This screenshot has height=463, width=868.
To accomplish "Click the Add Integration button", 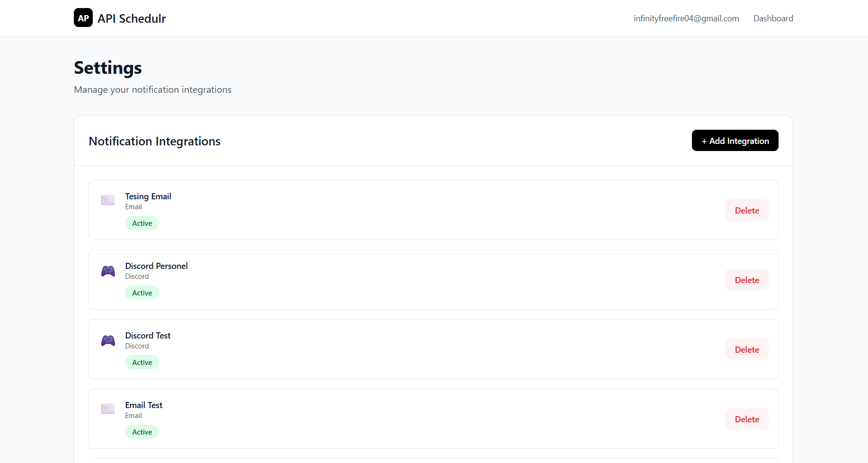I will pyautogui.click(x=735, y=140).
